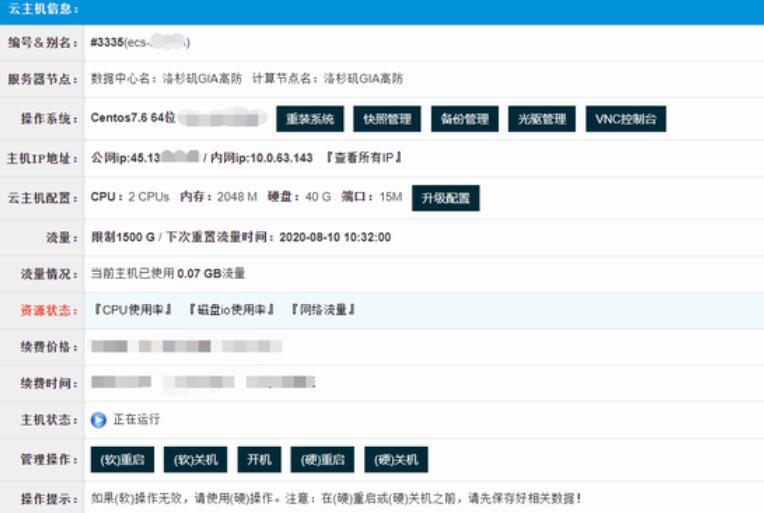The height and width of the screenshot is (513, 764).
Task: Select the host number #3335 text
Action: [x=107, y=42]
